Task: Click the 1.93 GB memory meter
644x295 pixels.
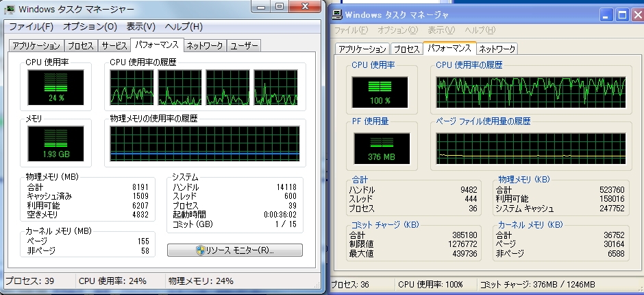Action: [x=56, y=143]
